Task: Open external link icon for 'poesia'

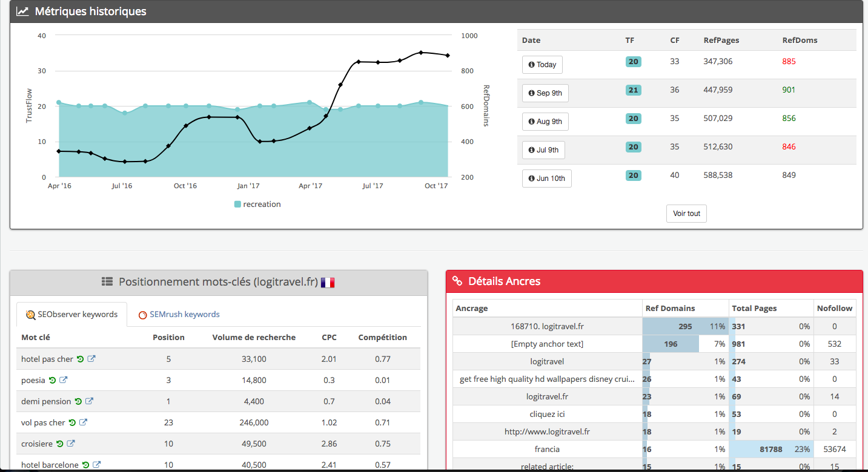Action: point(63,380)
